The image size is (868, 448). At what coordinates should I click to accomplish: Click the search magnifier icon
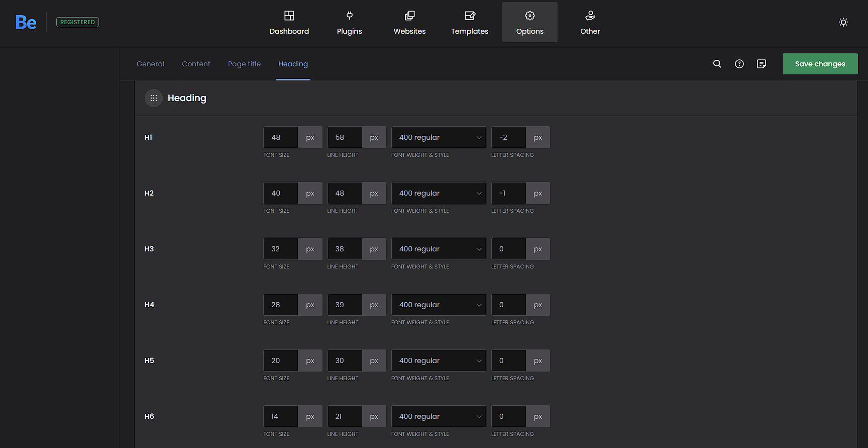coord(717,64)
